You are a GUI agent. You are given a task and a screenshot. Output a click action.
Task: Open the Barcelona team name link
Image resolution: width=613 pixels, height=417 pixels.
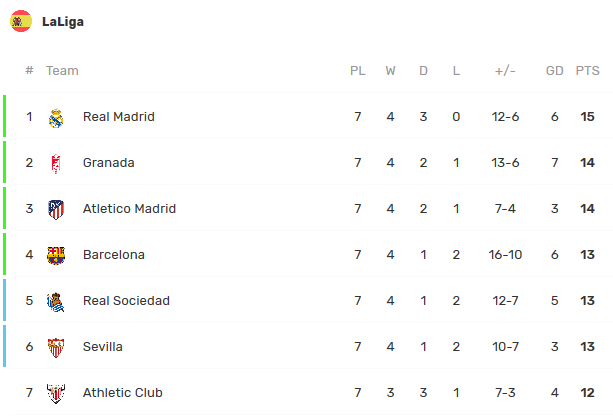point(114,255)
